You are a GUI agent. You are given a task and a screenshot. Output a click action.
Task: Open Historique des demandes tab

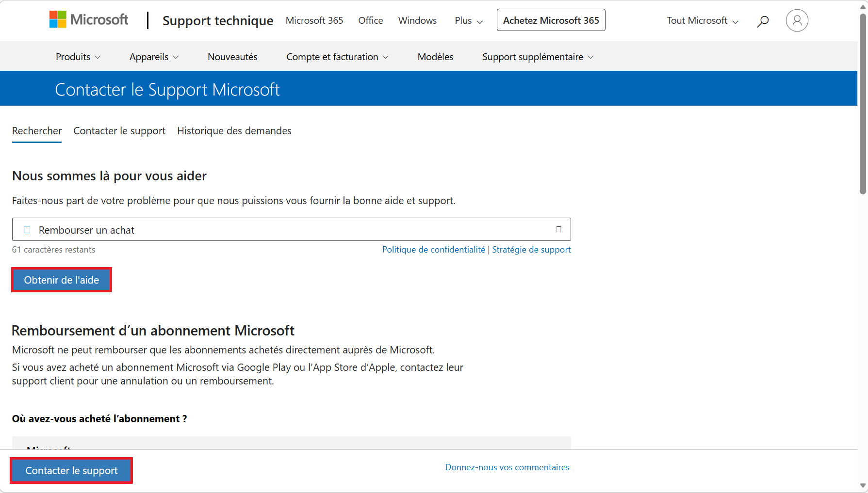[x=234, y=131]
